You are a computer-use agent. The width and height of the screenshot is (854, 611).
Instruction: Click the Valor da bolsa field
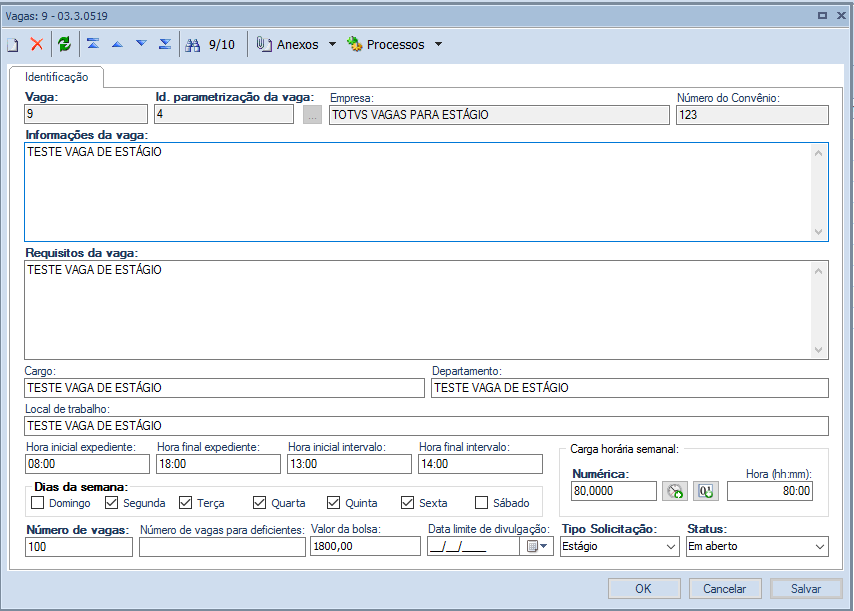(x=365, y=546)
